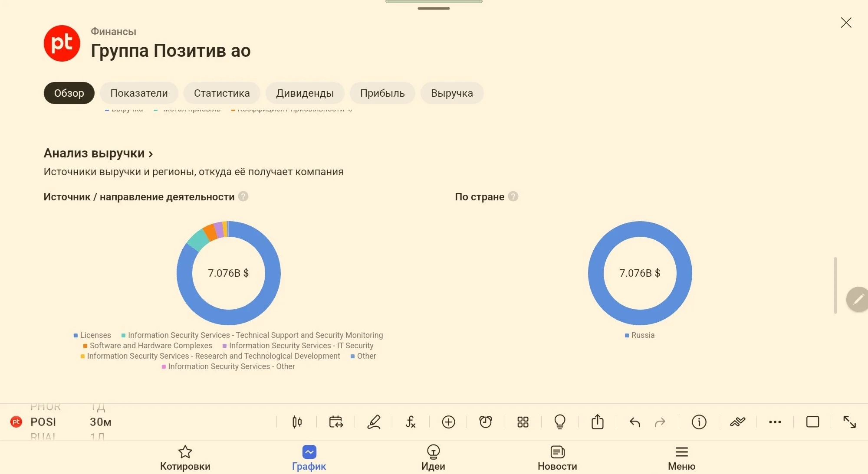Select the drawing pencil tool
Screen dimensions: 868x474
[x=374, y=422]
